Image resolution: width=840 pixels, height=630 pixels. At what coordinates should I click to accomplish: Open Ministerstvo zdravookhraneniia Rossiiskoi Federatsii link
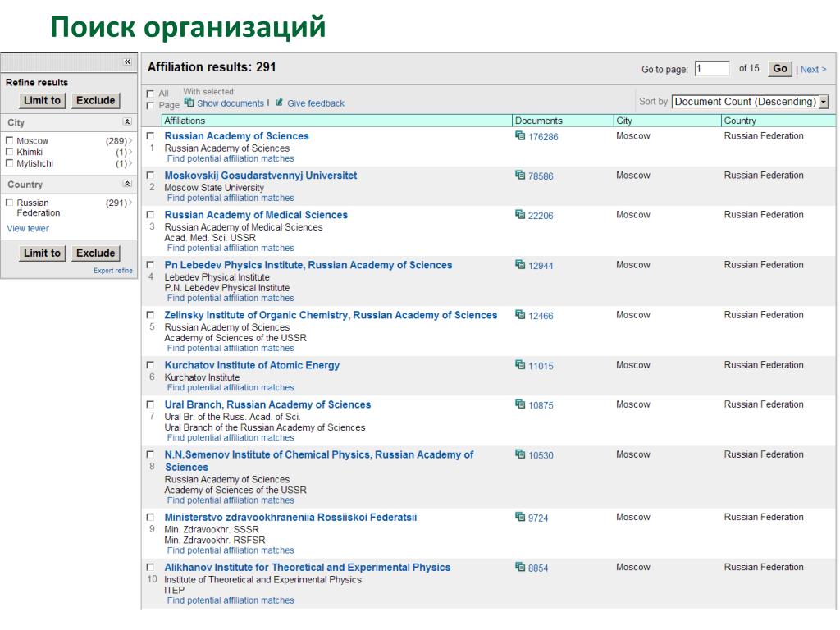pyautogui.click(x=291, y=517)
